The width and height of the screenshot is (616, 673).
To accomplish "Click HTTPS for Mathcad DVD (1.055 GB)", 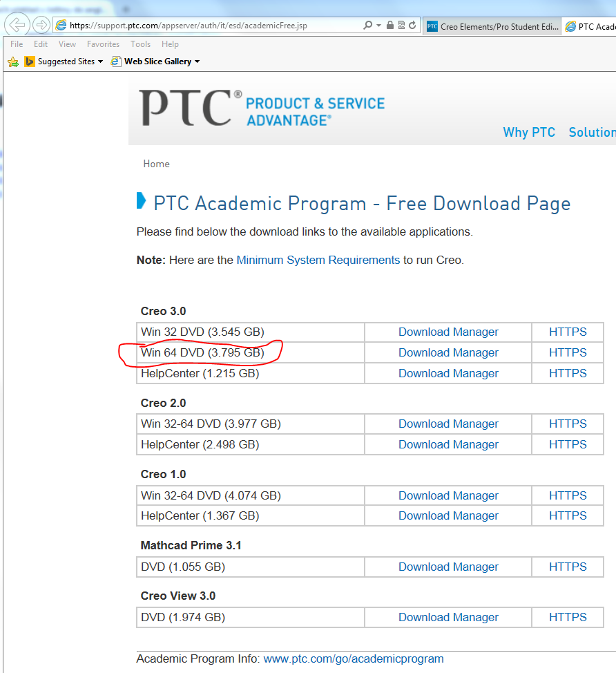I will [x=568, y=567].
